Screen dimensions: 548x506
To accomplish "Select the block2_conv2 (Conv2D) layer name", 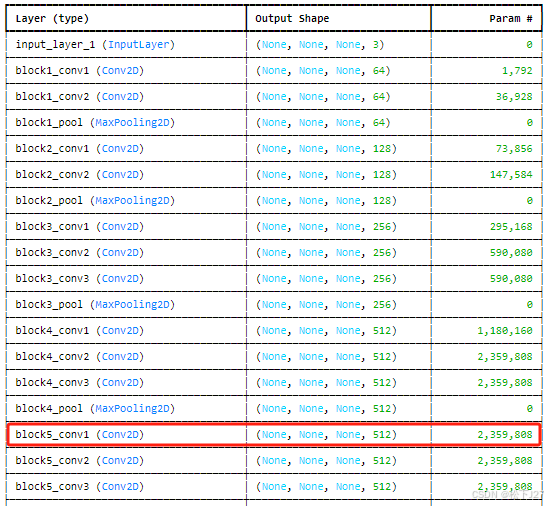I will tap(80, 175).
